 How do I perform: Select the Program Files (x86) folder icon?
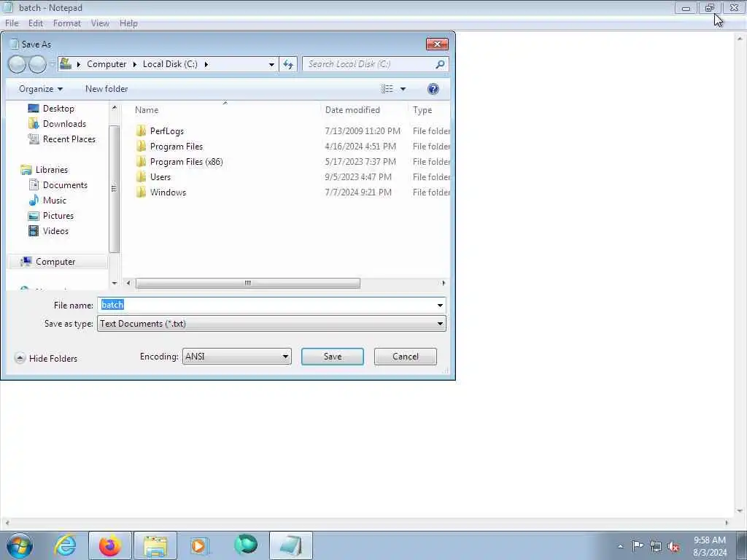pos(141,161)
